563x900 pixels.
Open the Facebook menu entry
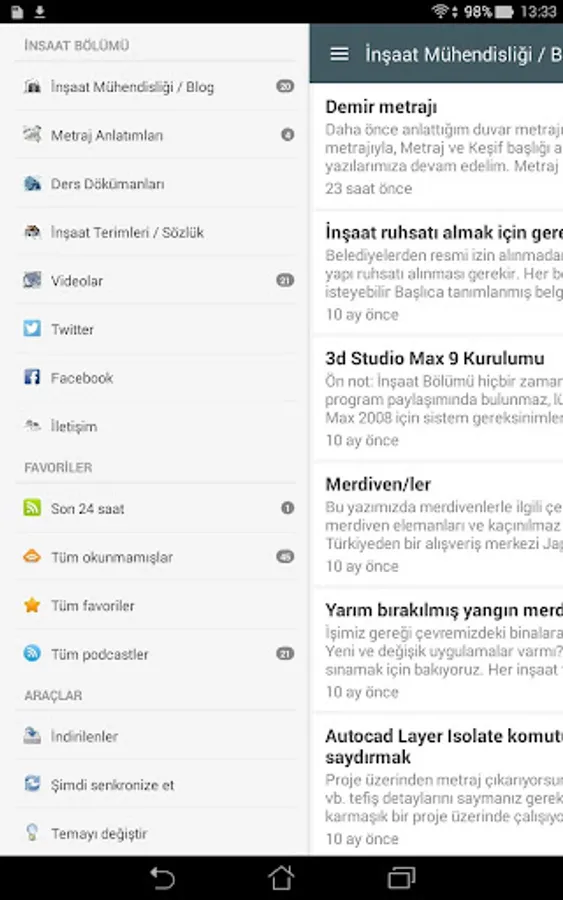158,378
